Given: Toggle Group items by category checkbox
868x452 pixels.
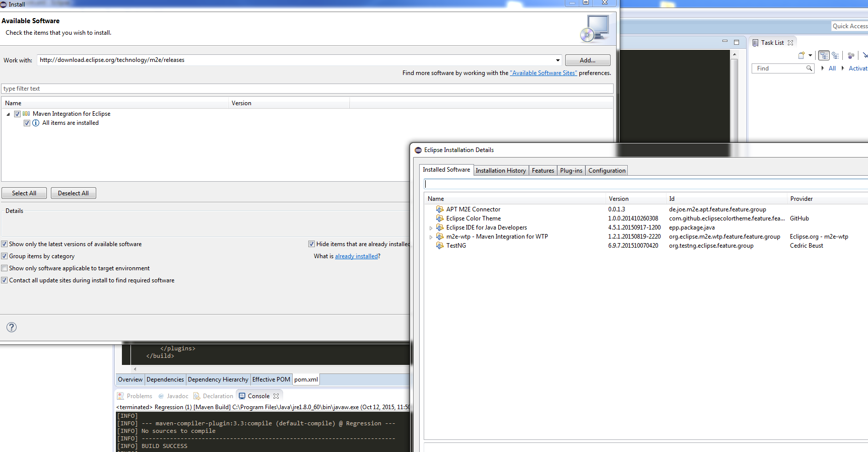Looking at the screenshot, I should click(5, 256).
